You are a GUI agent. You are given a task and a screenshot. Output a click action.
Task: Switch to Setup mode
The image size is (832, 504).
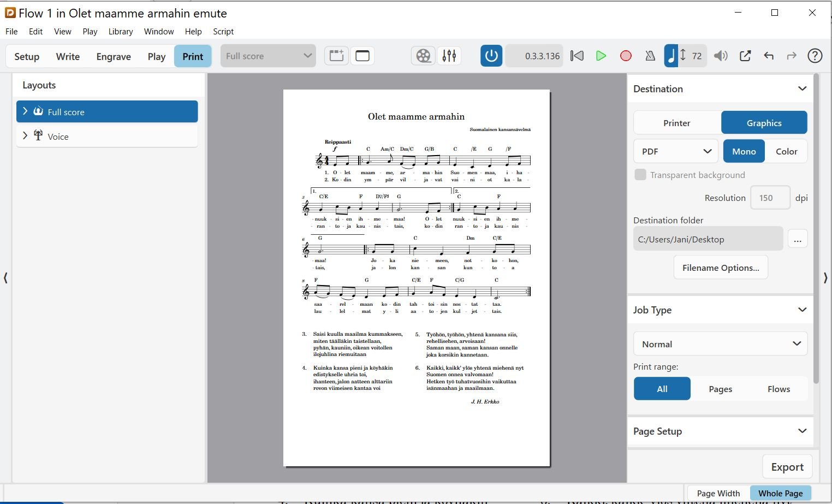27,56
